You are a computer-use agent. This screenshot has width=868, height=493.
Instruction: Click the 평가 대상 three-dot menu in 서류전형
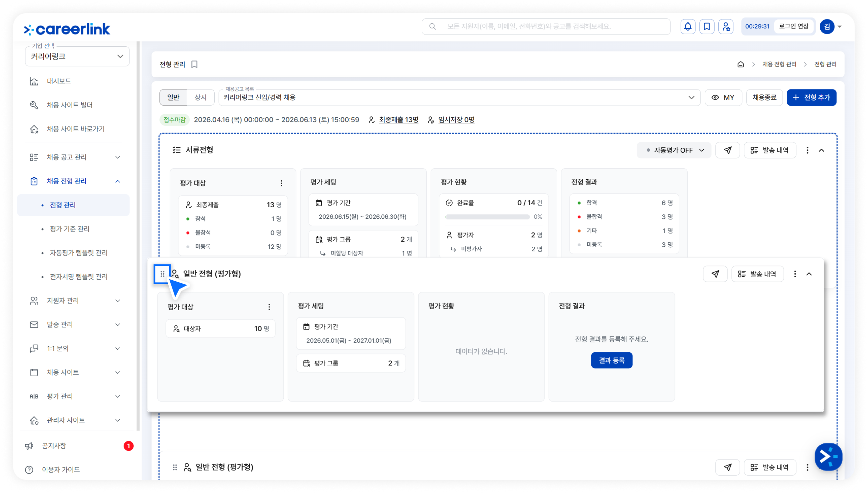(281, 183)
